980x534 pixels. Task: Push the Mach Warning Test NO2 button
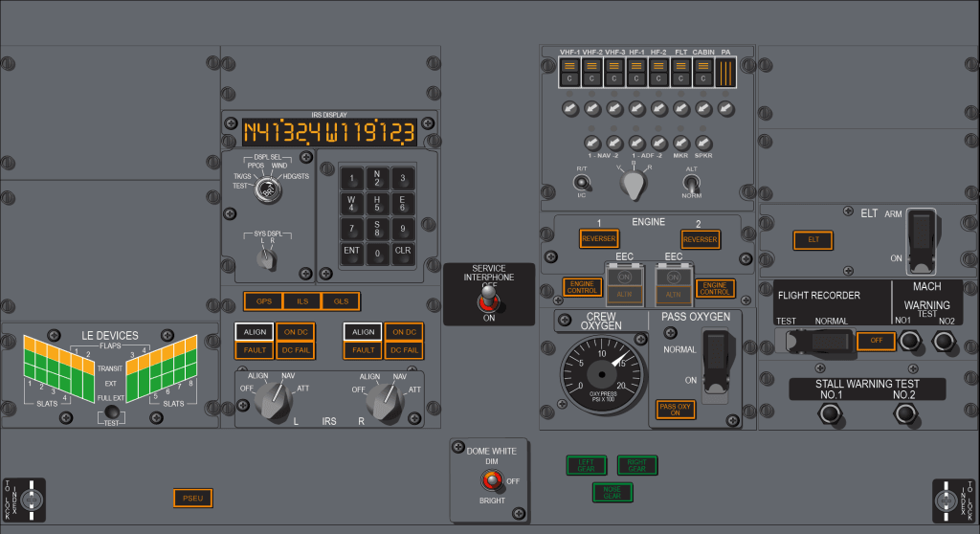click(944, 341)
